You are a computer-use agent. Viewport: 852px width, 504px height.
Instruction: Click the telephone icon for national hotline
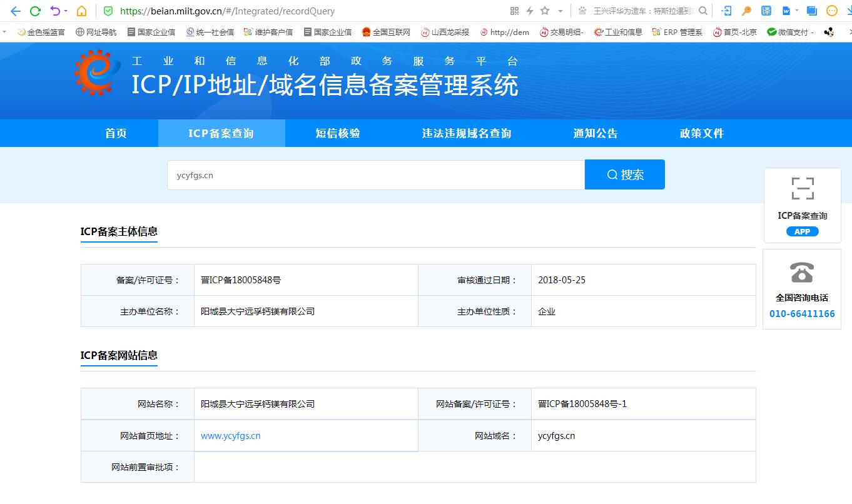pyautogui.click(x=802, y=273)
